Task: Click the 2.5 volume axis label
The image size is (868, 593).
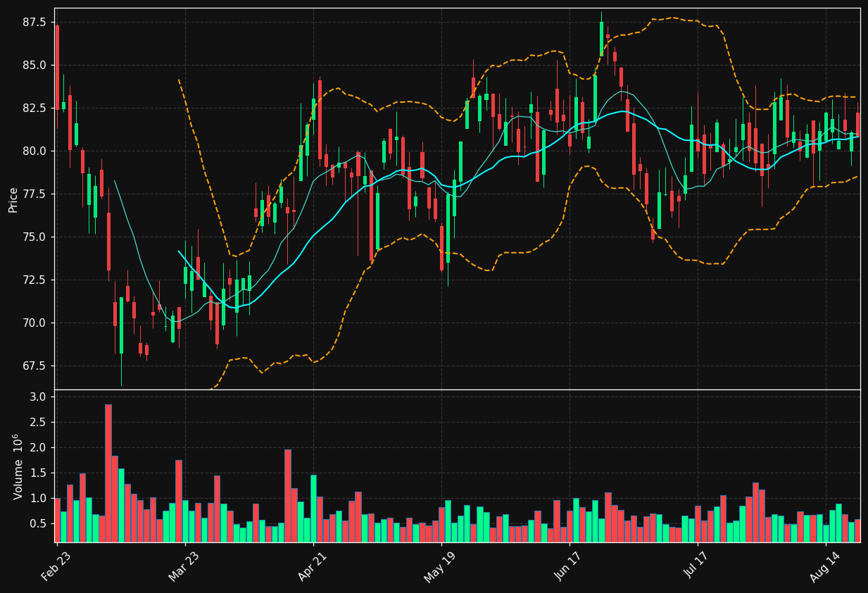Action: pyautogui.click(x=39, y=423)
